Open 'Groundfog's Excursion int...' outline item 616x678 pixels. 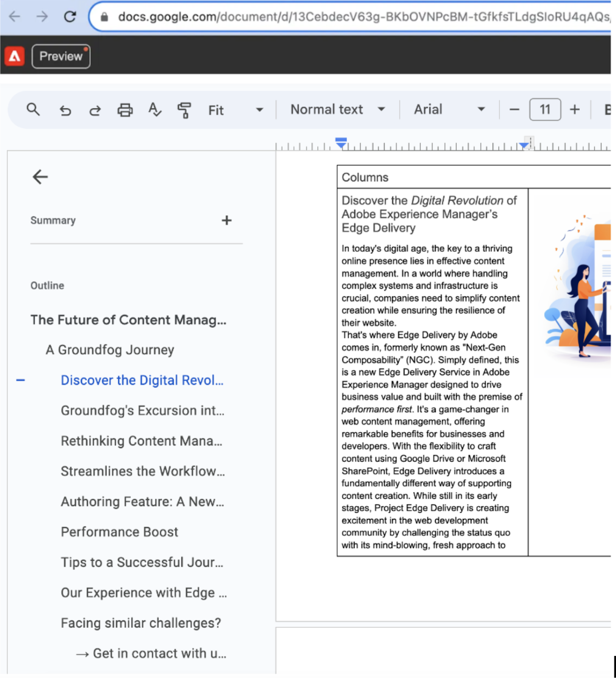[x=142, y=411]
